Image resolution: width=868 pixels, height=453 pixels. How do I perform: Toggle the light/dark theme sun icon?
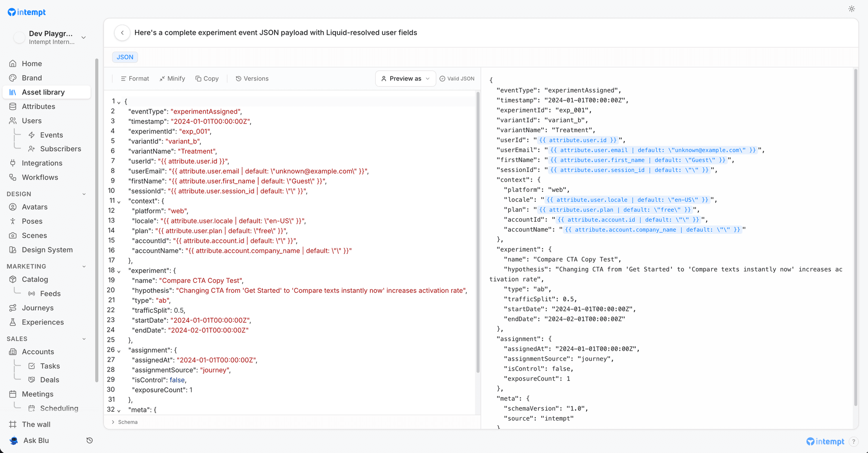852,9
